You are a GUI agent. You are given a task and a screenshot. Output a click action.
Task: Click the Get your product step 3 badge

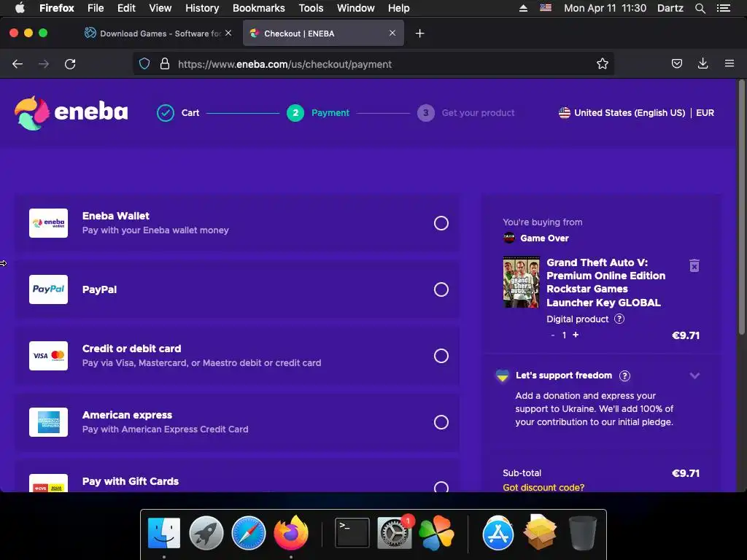click(x=426, y=113)
